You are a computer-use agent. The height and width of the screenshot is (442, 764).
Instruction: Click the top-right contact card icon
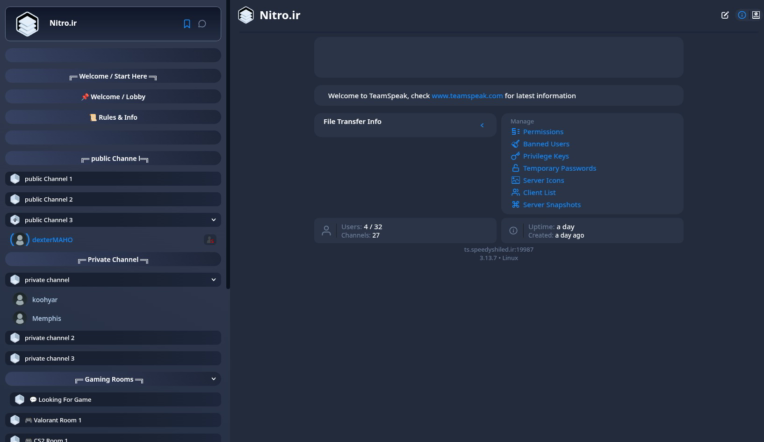click(x=756, y=15)
